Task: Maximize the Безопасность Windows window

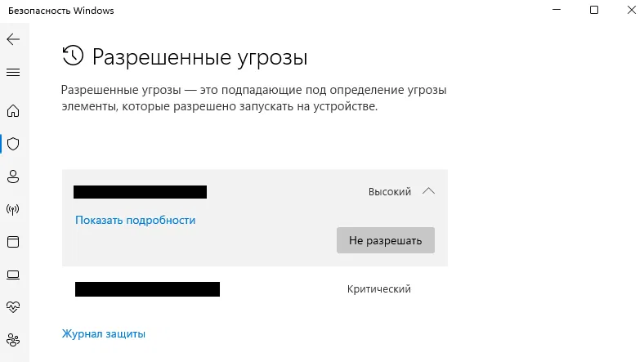Action: 594,10
